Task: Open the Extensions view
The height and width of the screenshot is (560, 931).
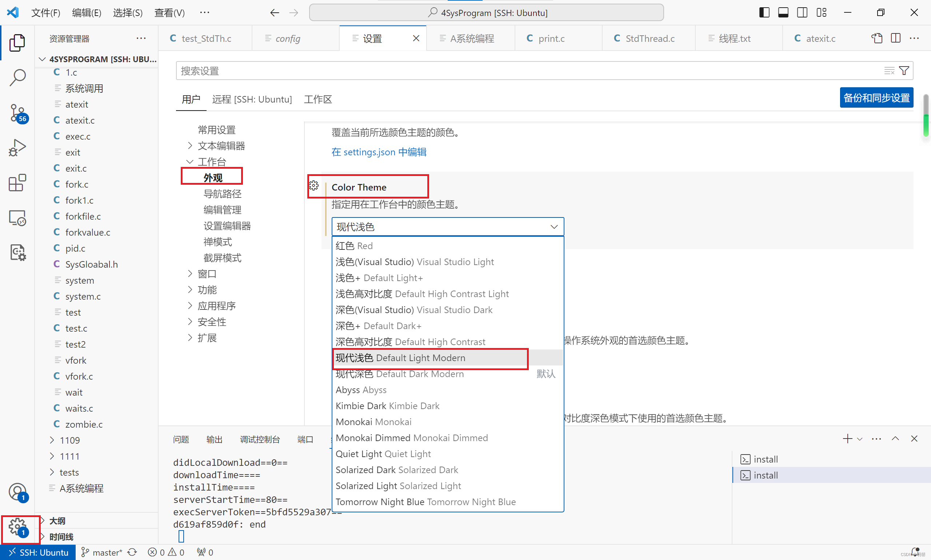Action: pos(17,183)
